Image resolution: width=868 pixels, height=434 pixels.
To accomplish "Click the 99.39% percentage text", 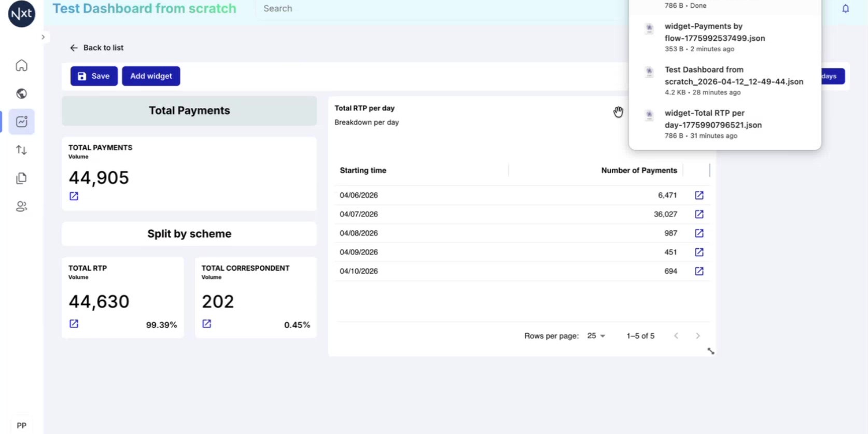I will click(161, 325).
